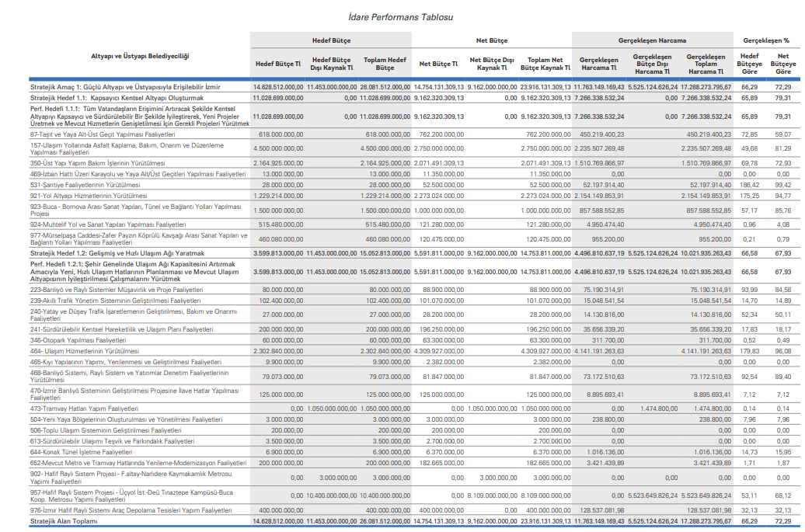The image size is (805, 532).
Task: Select the Gerçekleşen Toplam Harcama Tl header
Action: (706, 64)
